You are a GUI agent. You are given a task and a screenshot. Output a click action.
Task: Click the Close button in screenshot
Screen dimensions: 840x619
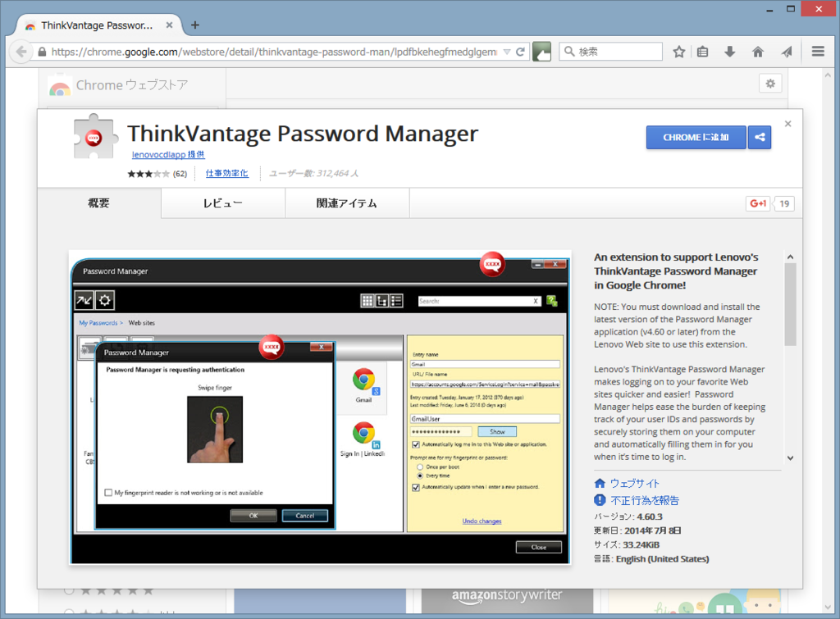539,547
